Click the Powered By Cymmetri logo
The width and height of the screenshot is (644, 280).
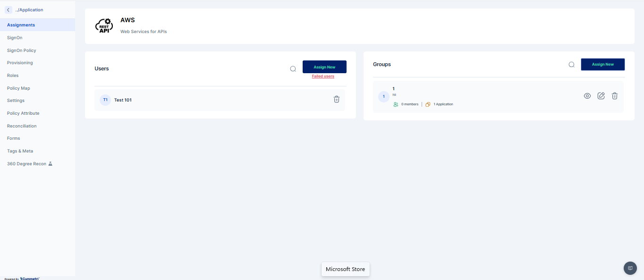click(22, 279)
